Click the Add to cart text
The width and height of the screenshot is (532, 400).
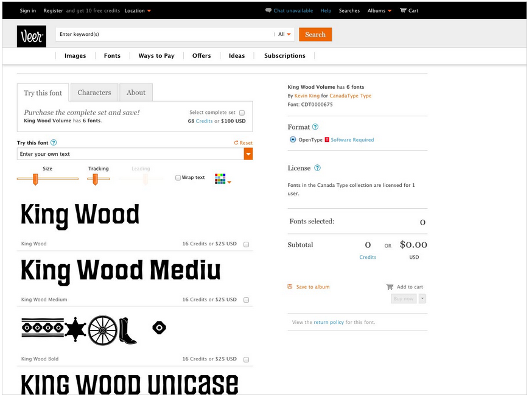click(x=410, y=287)
